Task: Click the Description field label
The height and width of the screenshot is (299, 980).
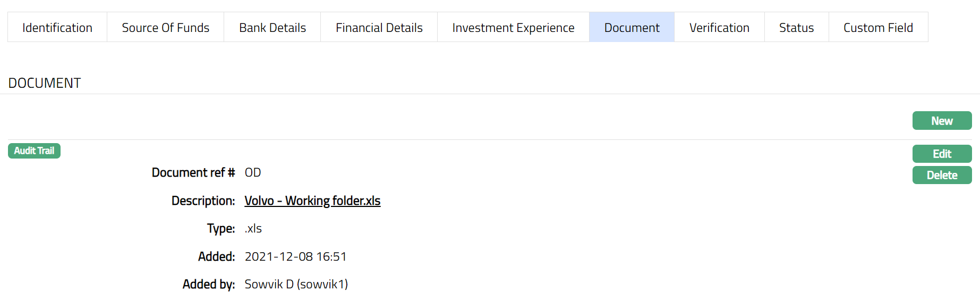Action: point(203,201)
